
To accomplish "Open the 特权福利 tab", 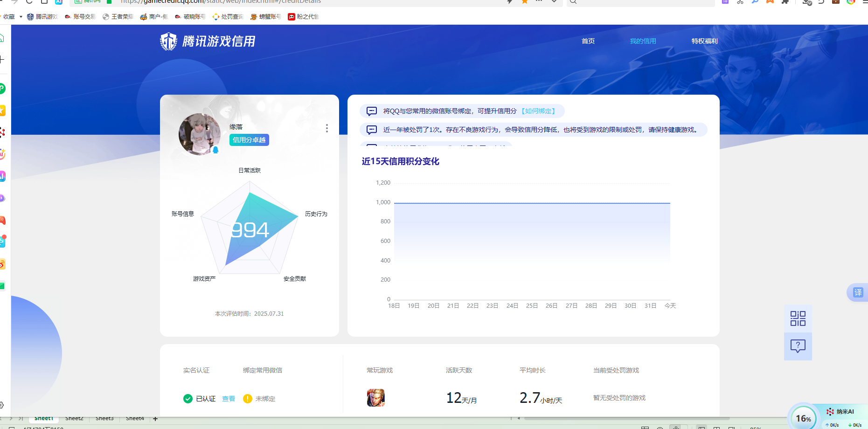I will 704,41.
